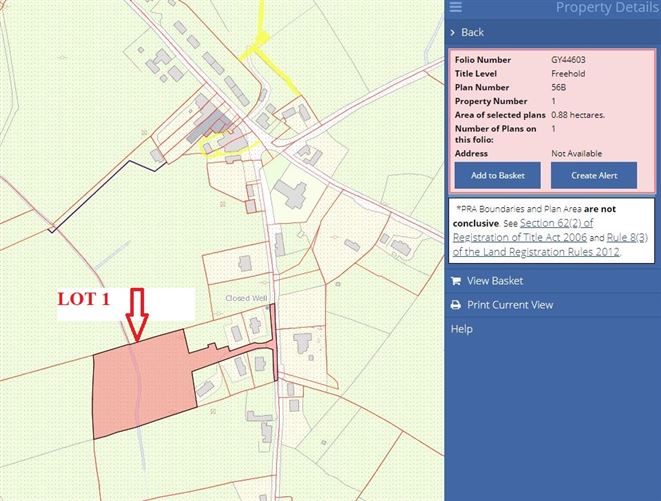Click the printer icon
Image resolution: width=661 pixels, height=501 pixels.
456,305
